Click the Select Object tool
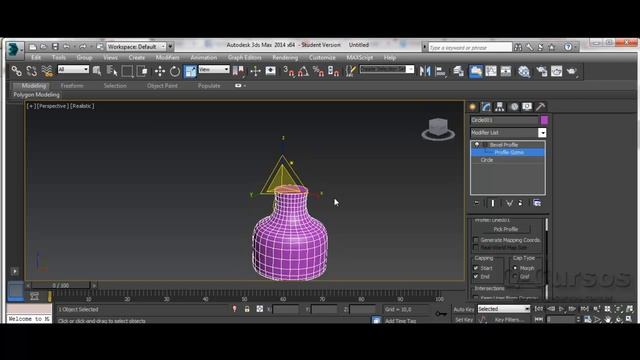The height and width of the screenshot is (360, 640). pyautogui.click(x=97, y=71)
